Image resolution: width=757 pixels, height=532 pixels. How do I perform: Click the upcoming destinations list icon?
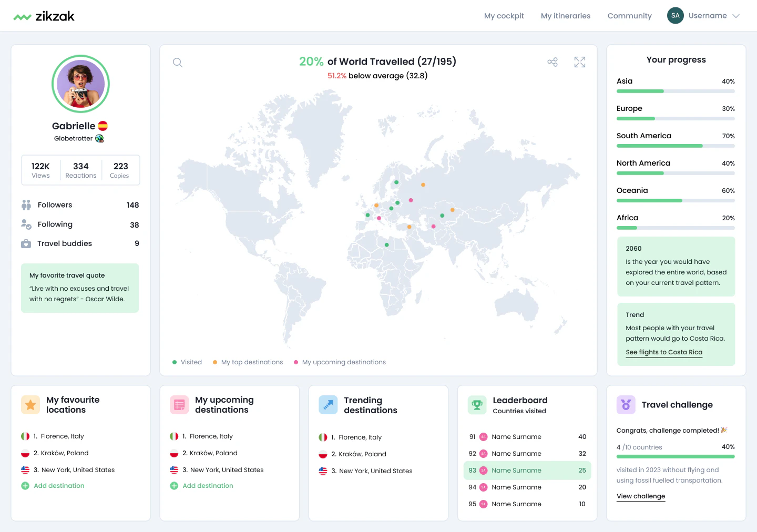[179, 405]
